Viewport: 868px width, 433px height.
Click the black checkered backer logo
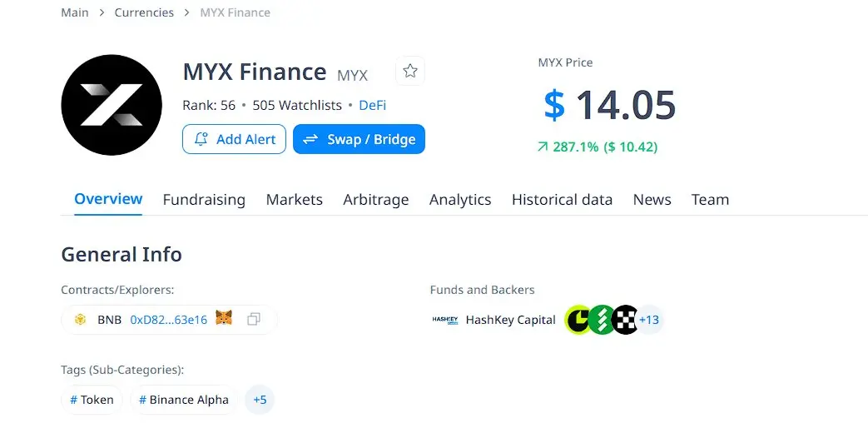(626, 320)
